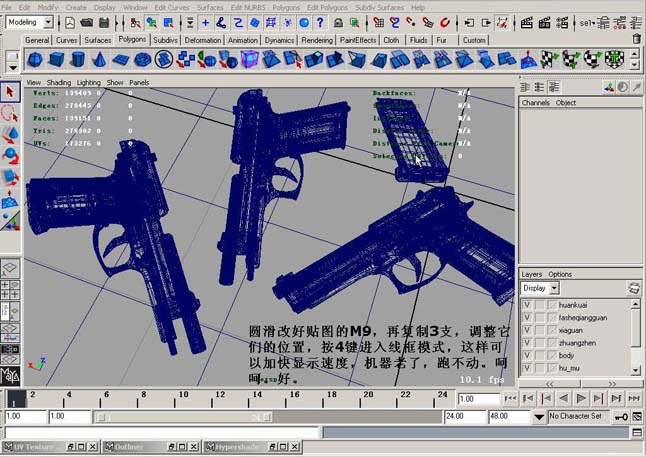Toggle visibility of zhuangzhen layer
The image size is (646, 457).
click(x=527, y=343)
